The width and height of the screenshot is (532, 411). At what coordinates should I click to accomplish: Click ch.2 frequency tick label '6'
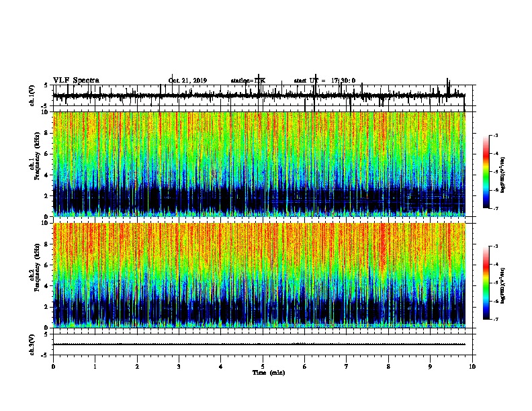tap(46, 265)
